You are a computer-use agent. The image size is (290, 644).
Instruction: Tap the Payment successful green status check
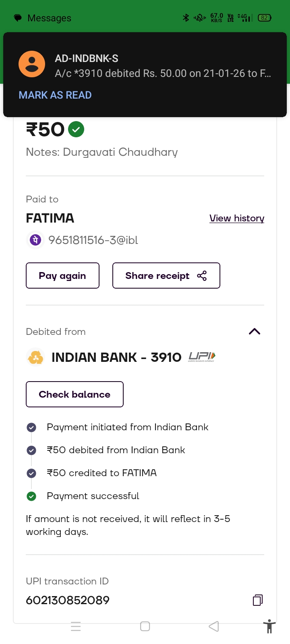click(x=31, y=496)
